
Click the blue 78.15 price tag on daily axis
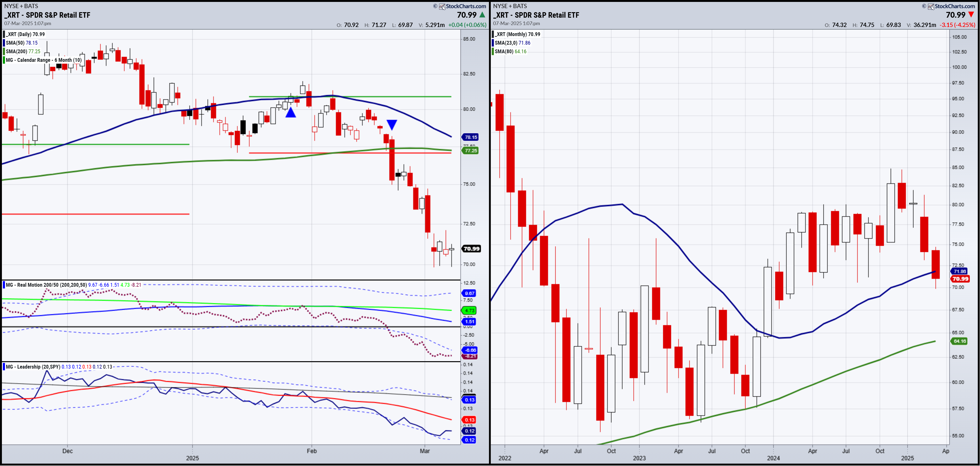(x=471, y=137)
